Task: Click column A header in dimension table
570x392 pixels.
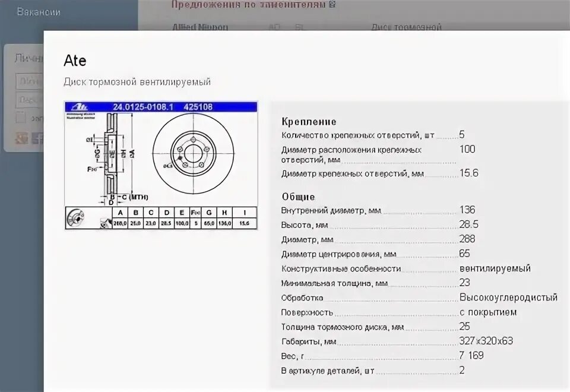Action: click(x=121, y=213)
